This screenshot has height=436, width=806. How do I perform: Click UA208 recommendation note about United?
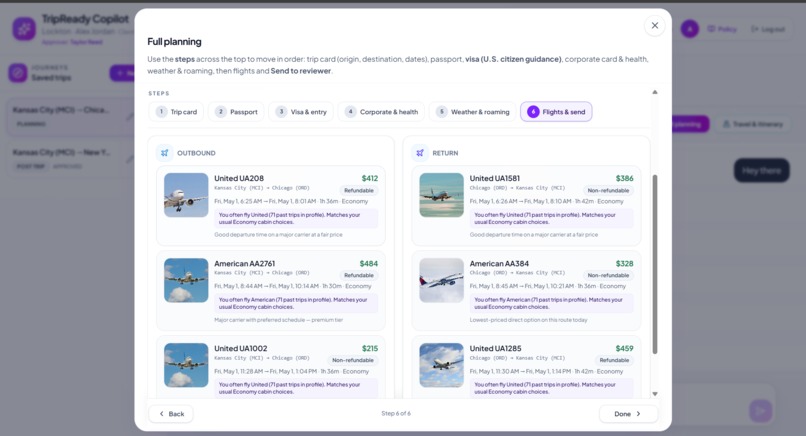coord(297,219)
